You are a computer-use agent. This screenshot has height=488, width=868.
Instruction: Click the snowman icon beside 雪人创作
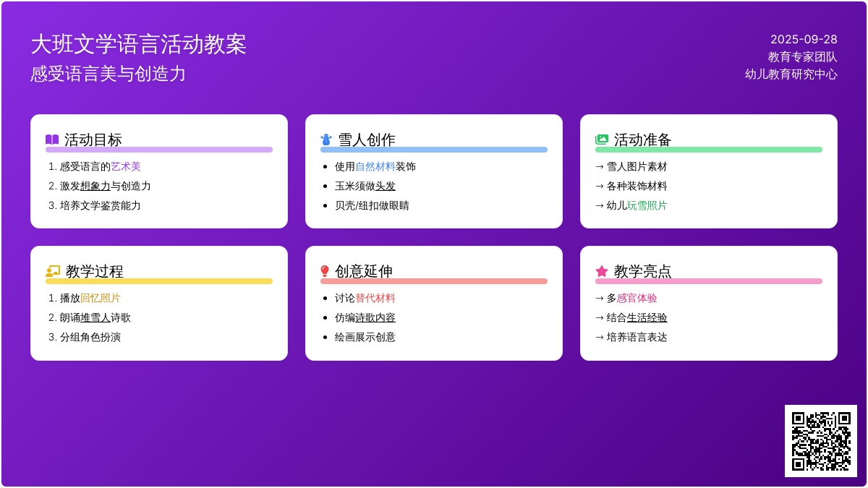pos(326,140)
